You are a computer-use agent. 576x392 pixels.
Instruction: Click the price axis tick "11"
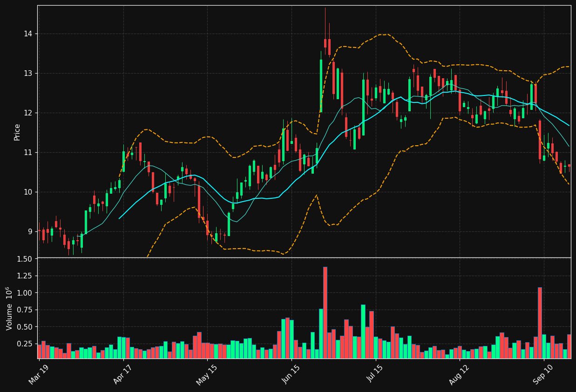[28, 153]
